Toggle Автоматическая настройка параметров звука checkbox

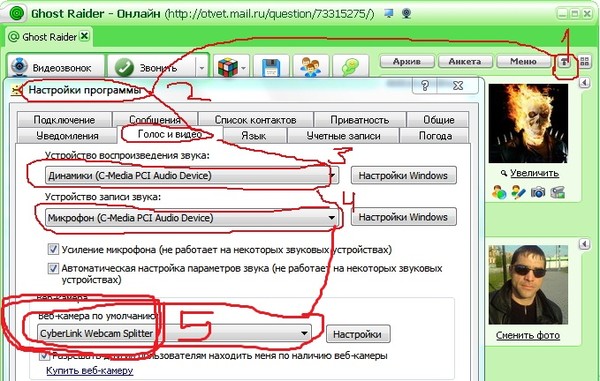coord(53,268)
